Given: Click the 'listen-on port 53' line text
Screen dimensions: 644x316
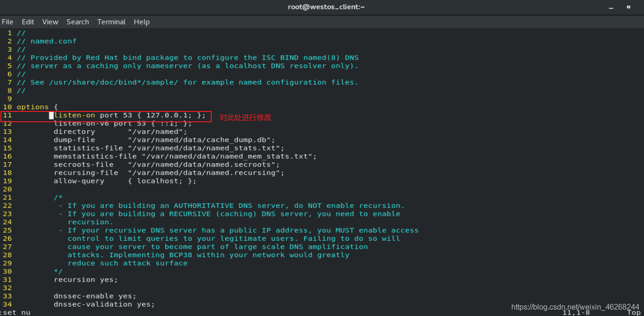Looking at the screenshot, I should tap(130, 115).
